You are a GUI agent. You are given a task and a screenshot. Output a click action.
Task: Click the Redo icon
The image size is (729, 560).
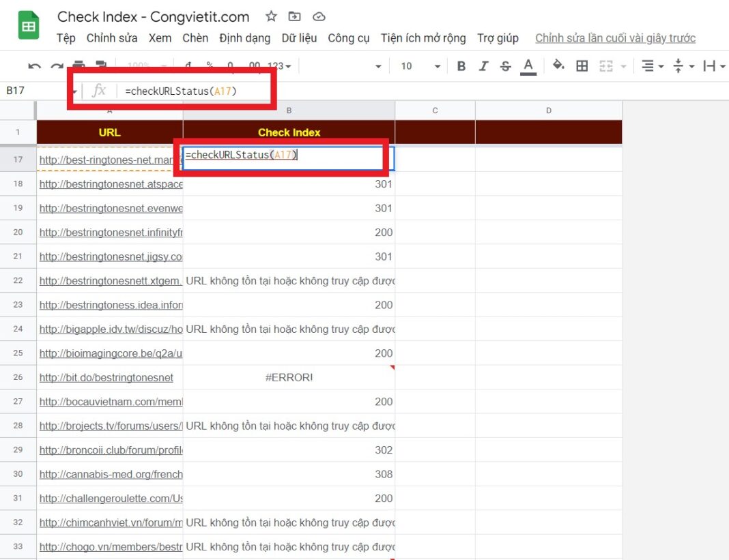56,66
